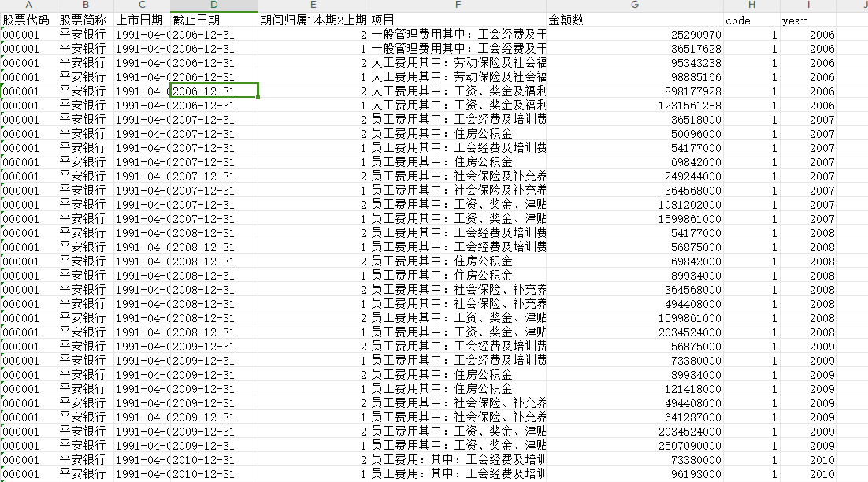This screenshot has height=482, width=868.
Task: Click column H header
Action: coord(751,6)
